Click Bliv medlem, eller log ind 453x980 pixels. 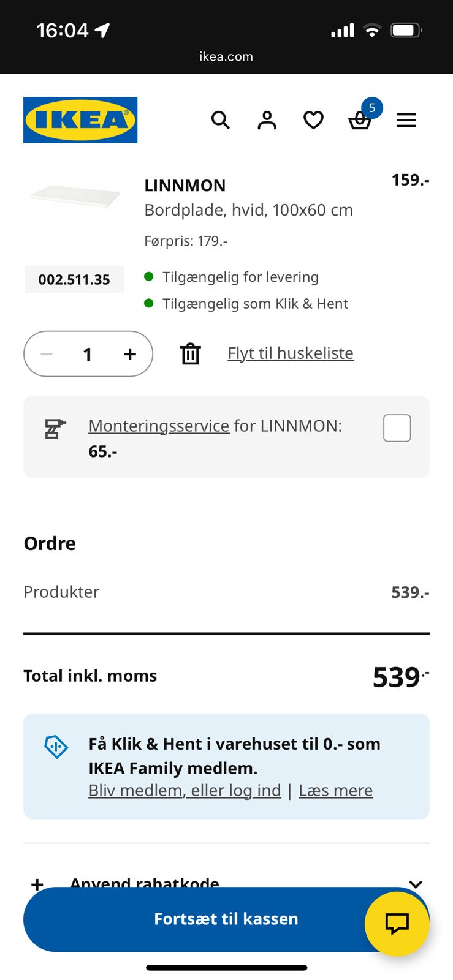click(185, 791)
